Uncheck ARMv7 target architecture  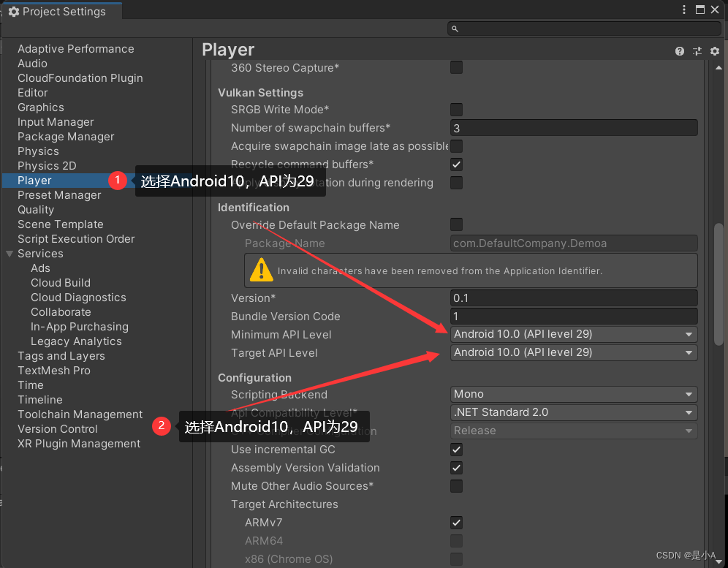(x=456, y=523)
